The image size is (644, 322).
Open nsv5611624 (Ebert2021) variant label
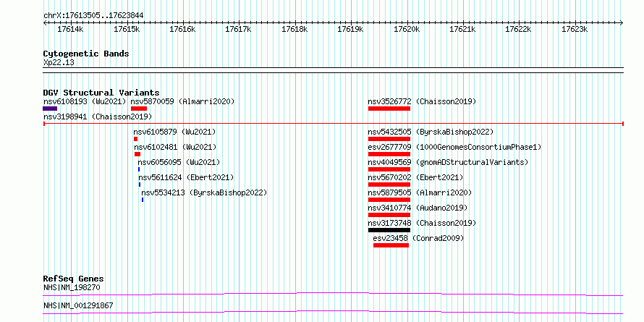tap(186, 177)
